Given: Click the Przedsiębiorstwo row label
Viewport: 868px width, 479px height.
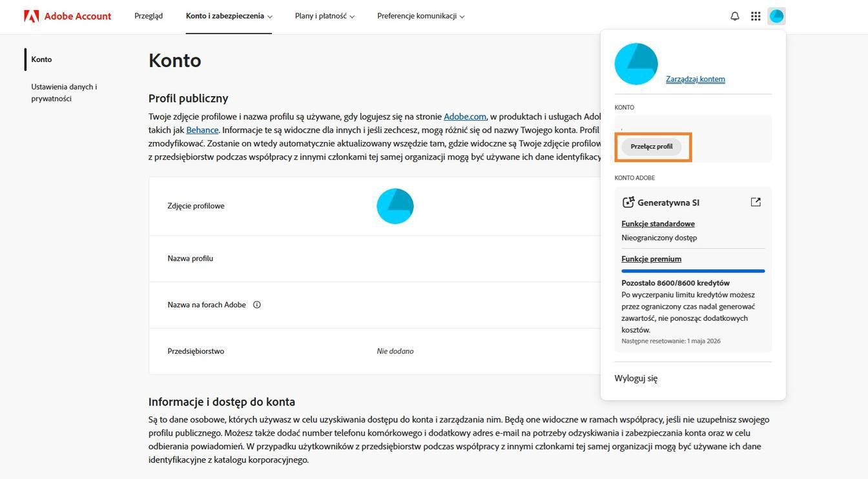Looking at the screenshot, I should [x=196, y=351].
